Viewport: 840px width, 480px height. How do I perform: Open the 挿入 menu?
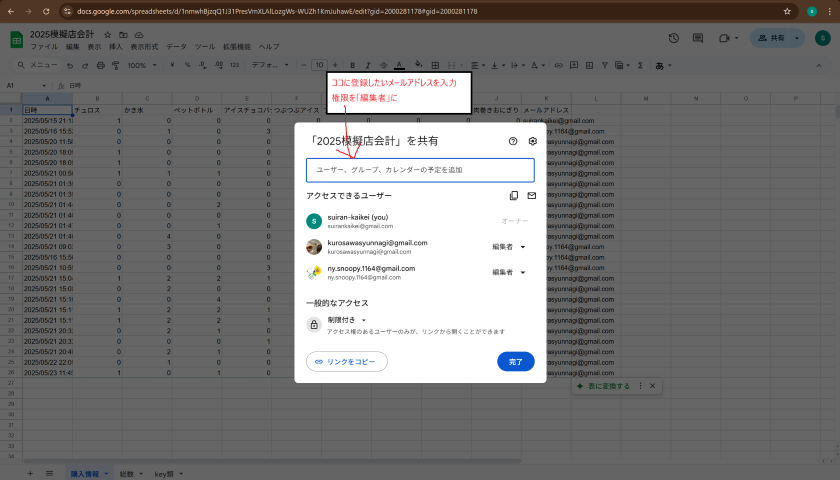pos(116,47)
